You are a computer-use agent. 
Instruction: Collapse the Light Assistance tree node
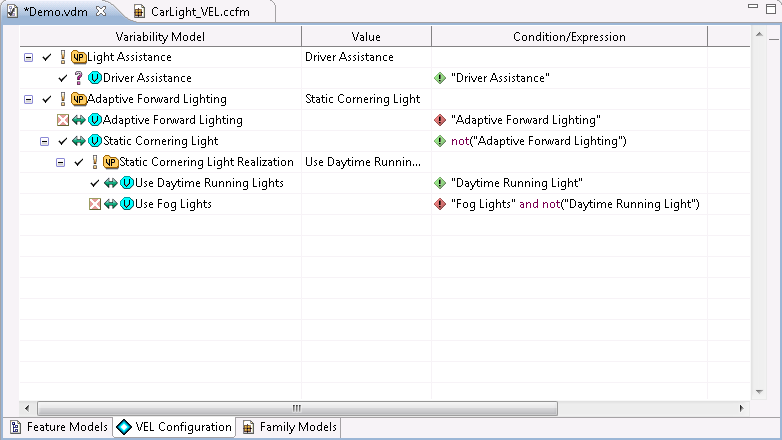point(28,57)
